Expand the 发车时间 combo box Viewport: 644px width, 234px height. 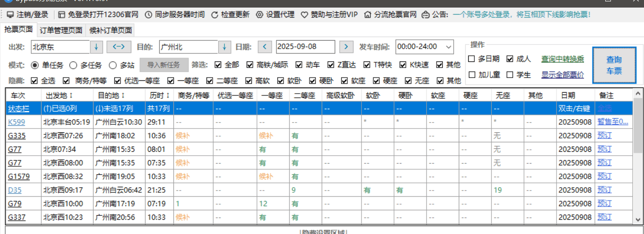tap(448, 47)
